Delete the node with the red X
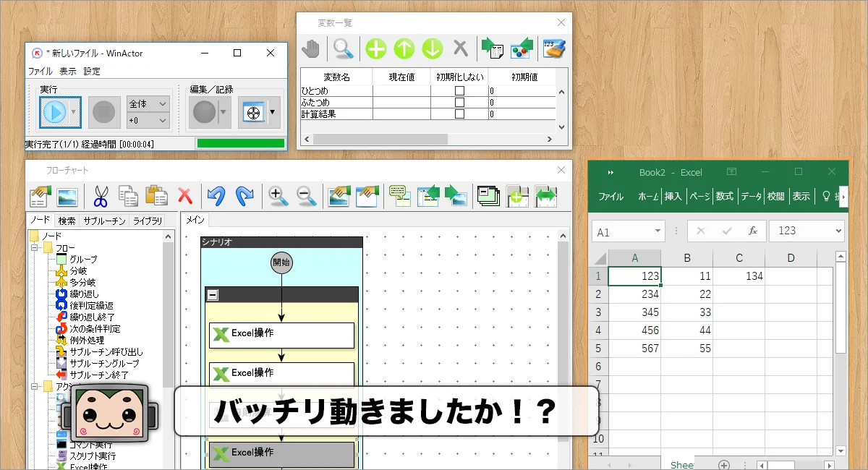This screenshot has width=868, height=470. tap(185, 196)
